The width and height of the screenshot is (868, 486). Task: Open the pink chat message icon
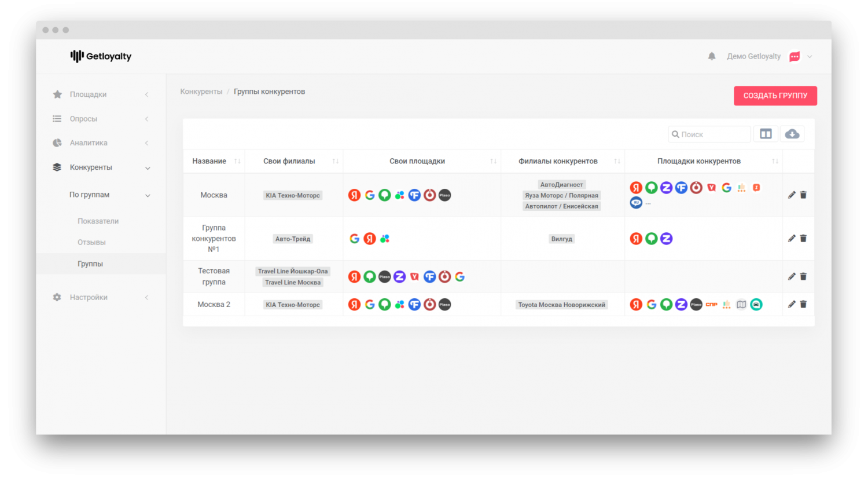(795, 57)
